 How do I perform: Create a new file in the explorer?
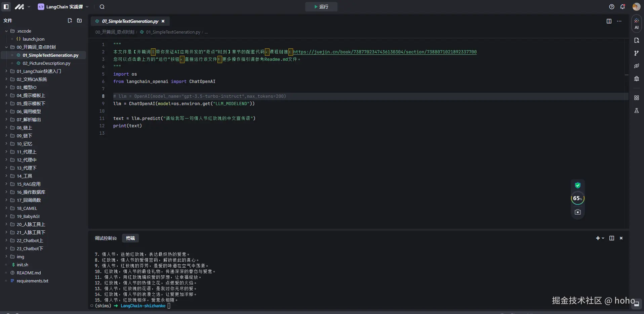70,20
